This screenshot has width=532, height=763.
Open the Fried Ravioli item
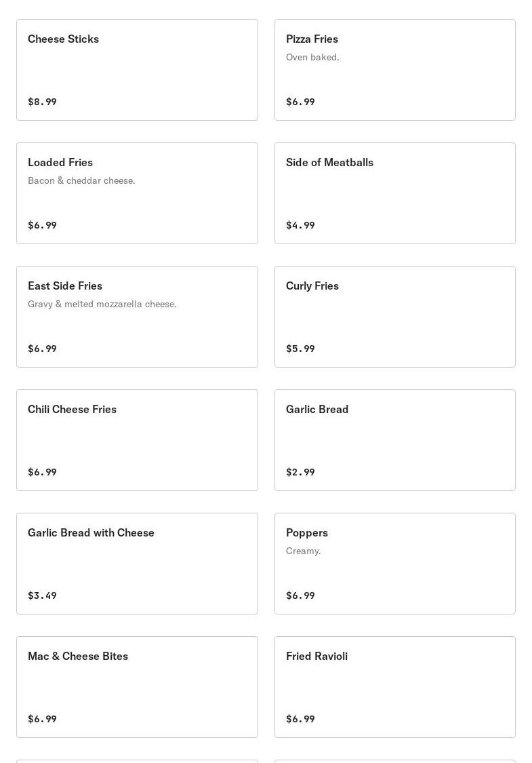[394, 687]
